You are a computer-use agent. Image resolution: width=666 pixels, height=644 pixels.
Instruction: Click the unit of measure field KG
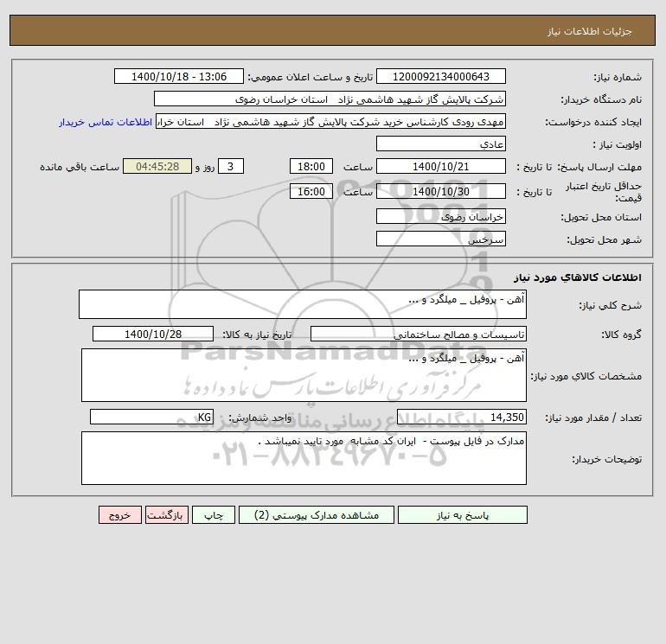point(151,417)
